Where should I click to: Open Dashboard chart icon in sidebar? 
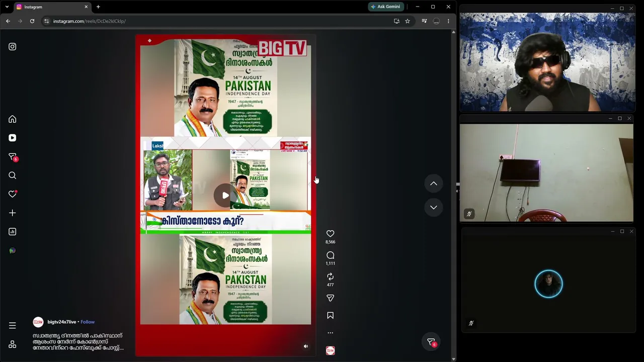(13, 232)
